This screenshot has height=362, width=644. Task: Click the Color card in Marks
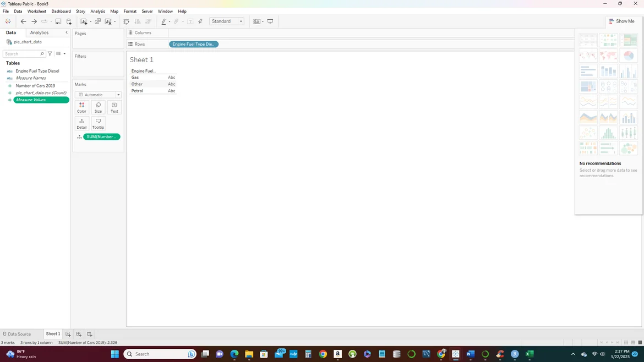(x=81, y=107)
